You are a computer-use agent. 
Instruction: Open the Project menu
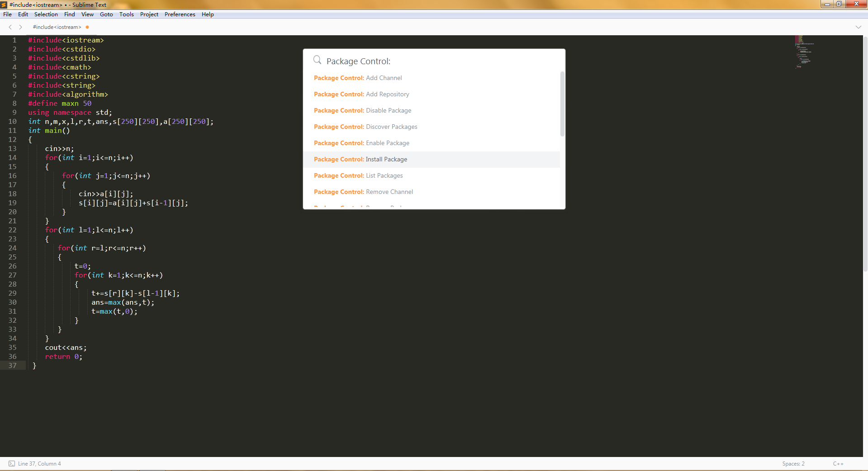click(x=149, y=14)
